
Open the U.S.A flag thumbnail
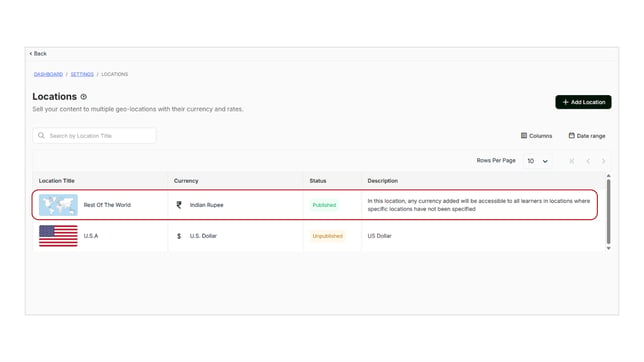(58, 236)
